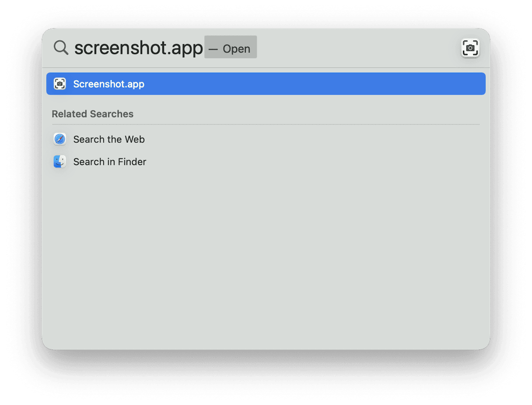Click the Screenshot app icon in top-right corner
This screenshot has height=405, width=532.
(470, 48)
